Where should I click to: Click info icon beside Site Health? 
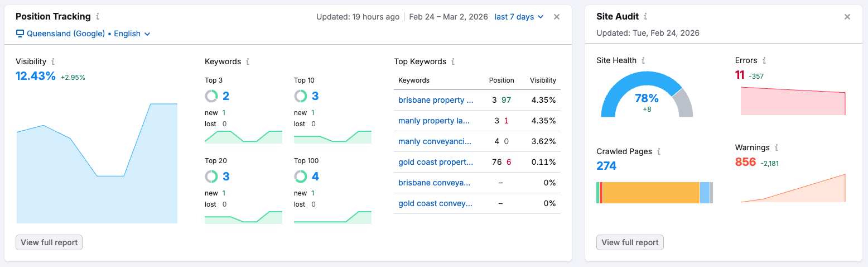click(x=643, y=60)
